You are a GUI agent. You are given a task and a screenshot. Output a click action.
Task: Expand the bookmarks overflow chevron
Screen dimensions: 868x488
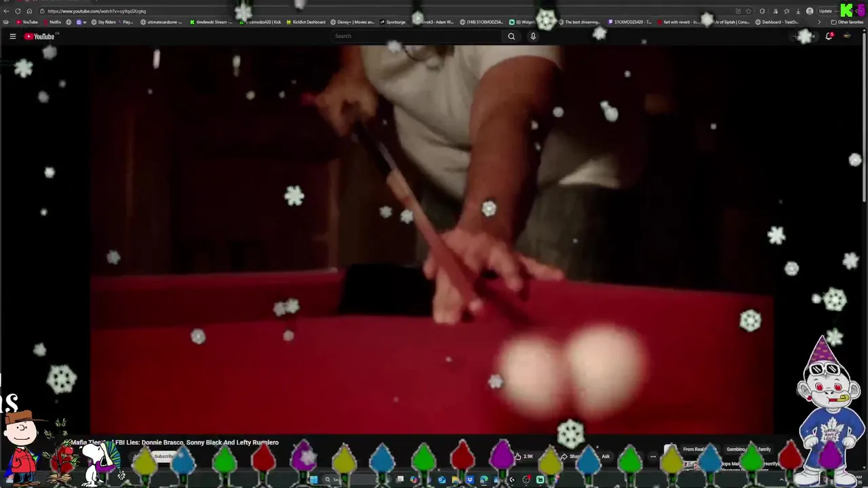coord(818,22)
